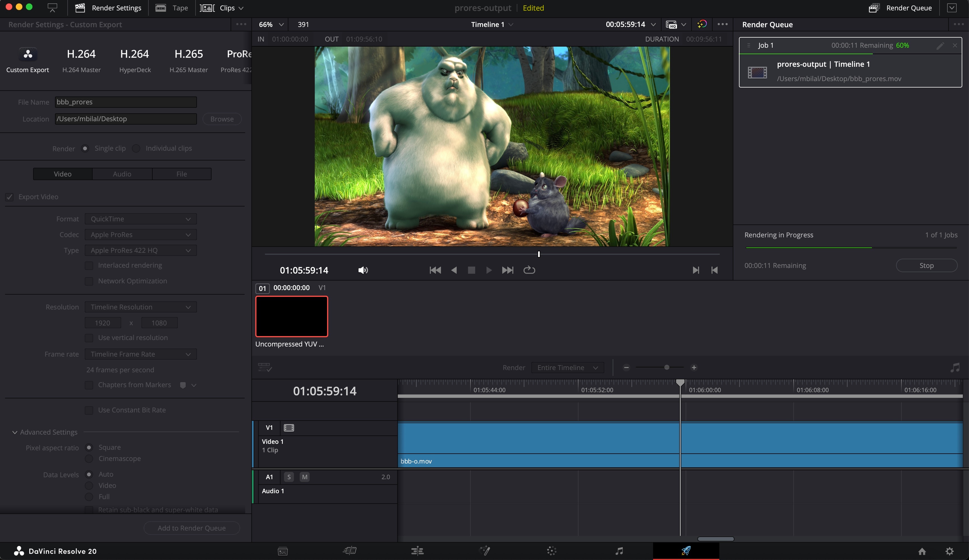Open viewer options three-dot menu
The height and width of the screenshot is (560, 969).
pyautogui.click(x=722, y=24)
